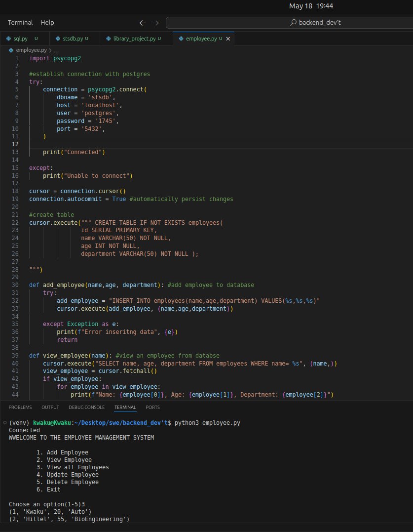
Task: Switch to the library_project.py editor tab
Action: pos(137,39)
